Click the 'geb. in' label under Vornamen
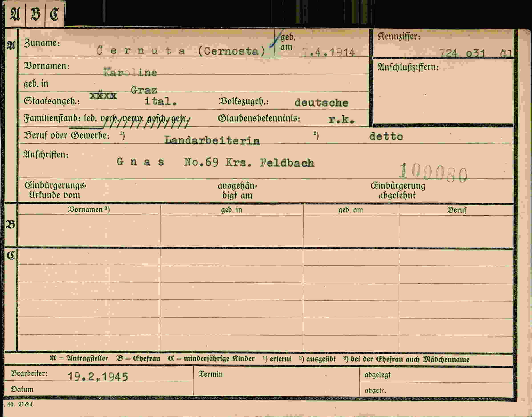Viewport: 532px width, 417px height. point(36,84)
